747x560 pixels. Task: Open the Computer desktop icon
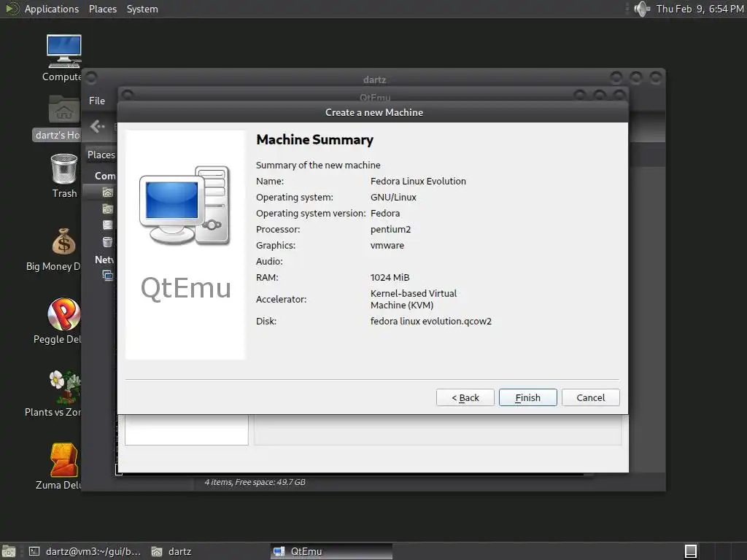tap(64, 52)
